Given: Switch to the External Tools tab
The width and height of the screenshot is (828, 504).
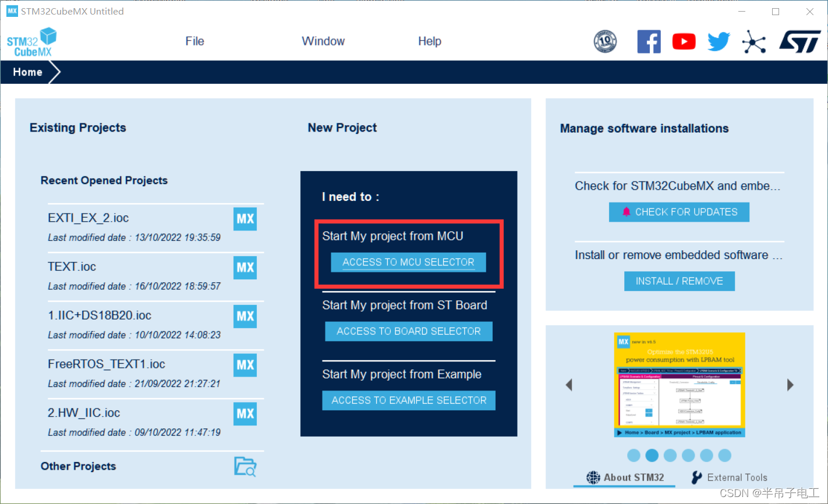Looking at the screenshot, I should [x=729, y=477].
